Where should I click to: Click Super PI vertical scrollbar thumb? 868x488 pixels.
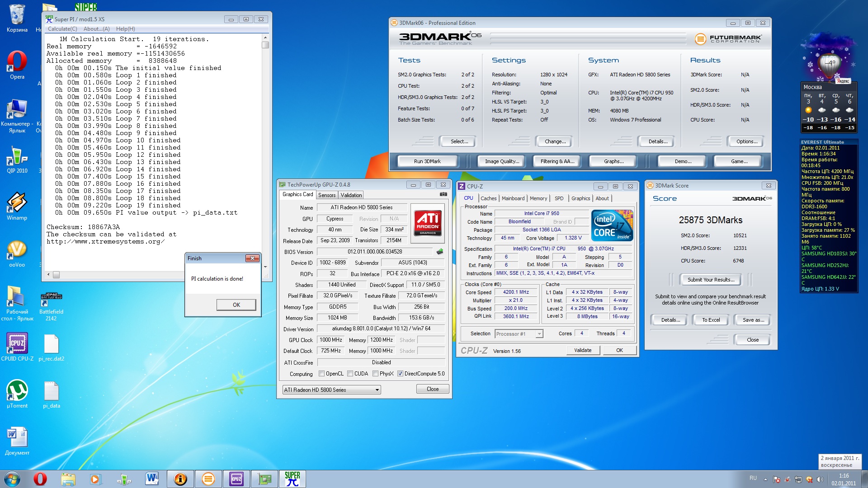point(265,45)
